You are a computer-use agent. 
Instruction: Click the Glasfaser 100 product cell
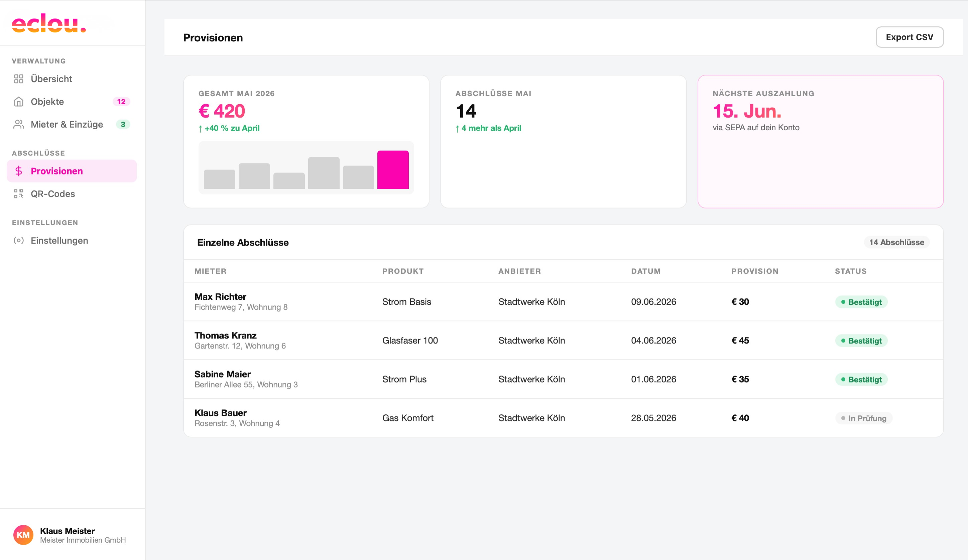point(410,340)
